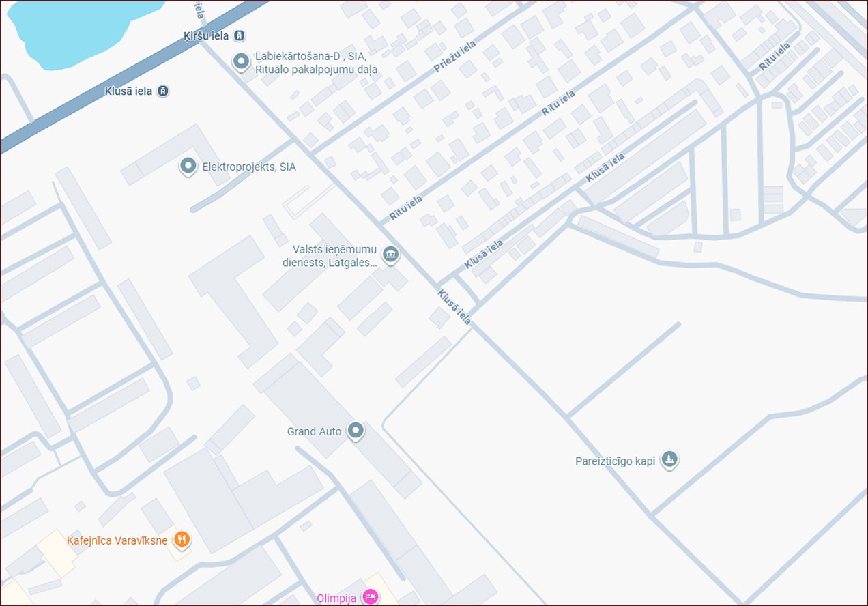Open the Pareizticīgo kapi text label
The image size is (868, 606).
coord(615,461)
